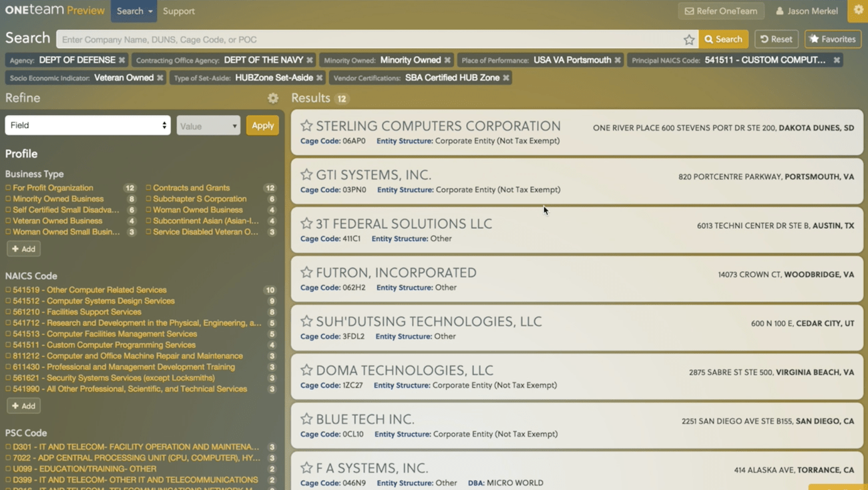
Task: Remove the SBA Certified HUB Zone filter
Action: point(506,78)
